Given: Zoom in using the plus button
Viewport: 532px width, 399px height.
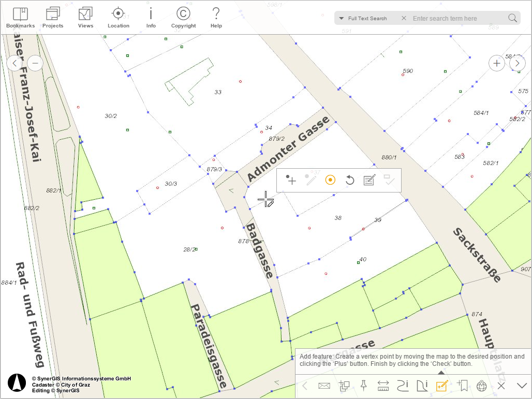Looking at the screenshot, I should point(496,63).
